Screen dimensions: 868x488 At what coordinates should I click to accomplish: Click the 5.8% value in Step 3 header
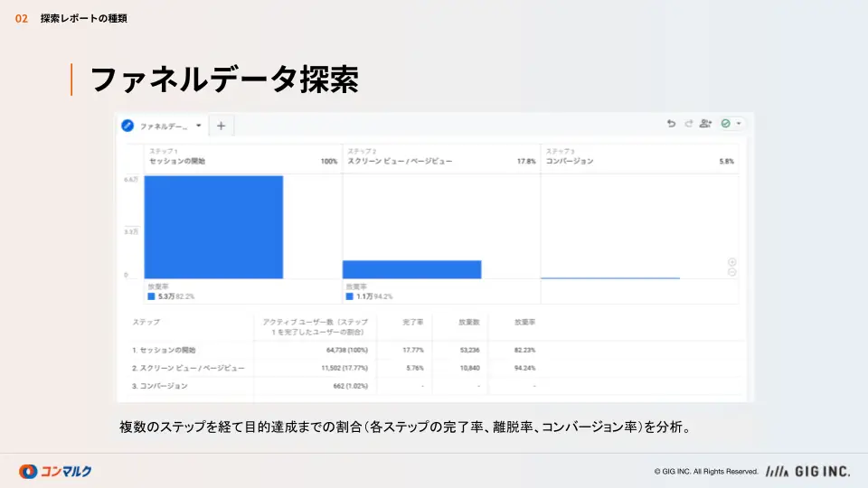point(726,162)
